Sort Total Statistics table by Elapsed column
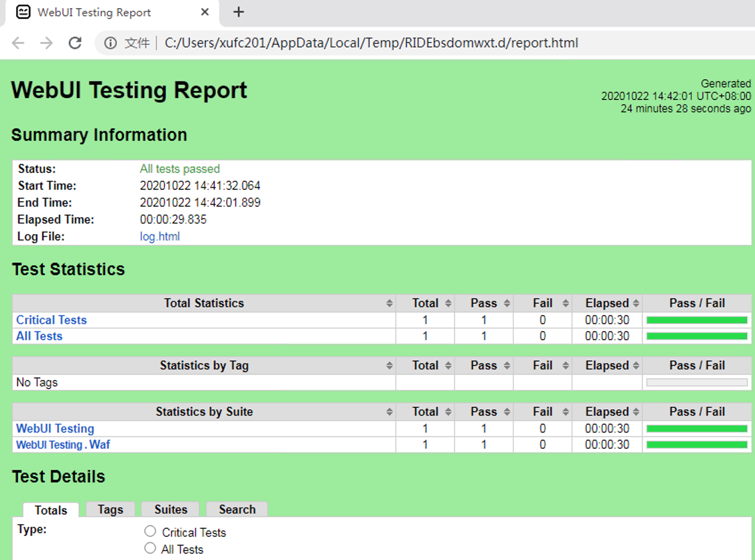Viewport: 755px width, 560px height. point(636,303)
